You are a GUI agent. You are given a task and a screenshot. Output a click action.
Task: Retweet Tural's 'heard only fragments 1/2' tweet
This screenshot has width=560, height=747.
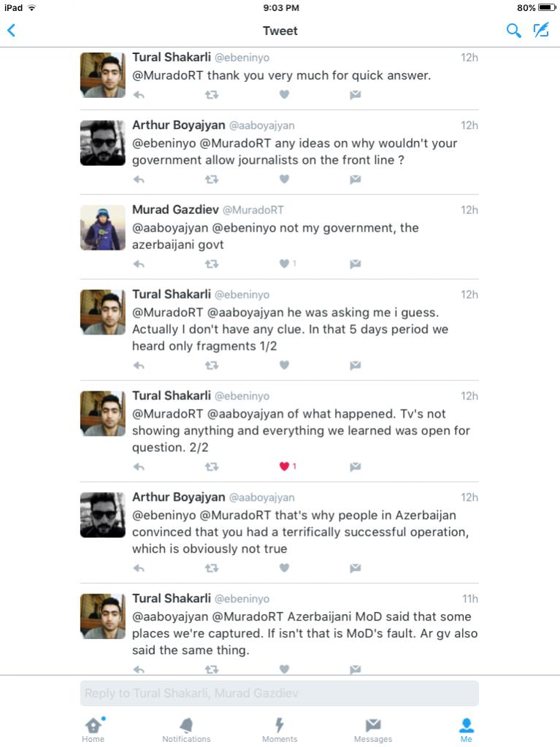(212, 365)
